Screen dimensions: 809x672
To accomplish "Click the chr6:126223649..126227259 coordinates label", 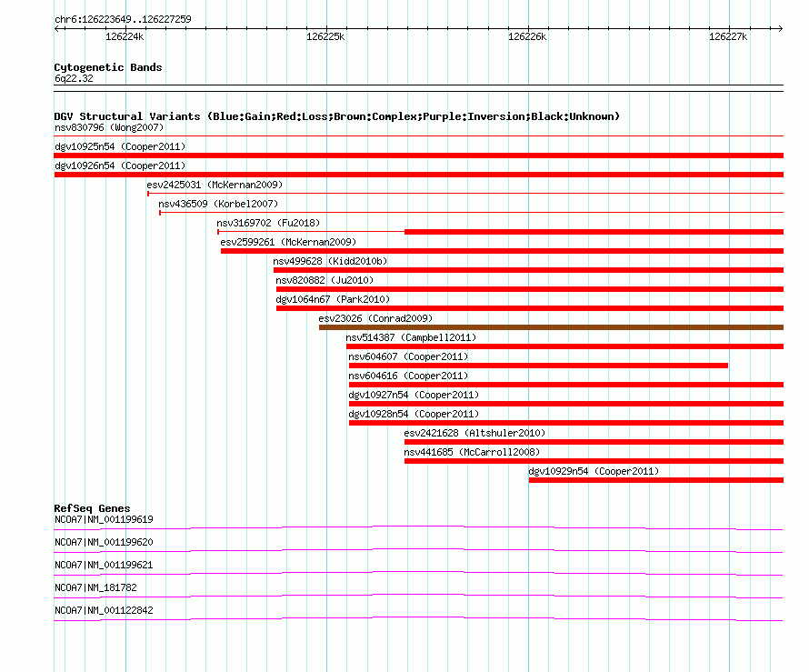I will (x=123, y=19).
